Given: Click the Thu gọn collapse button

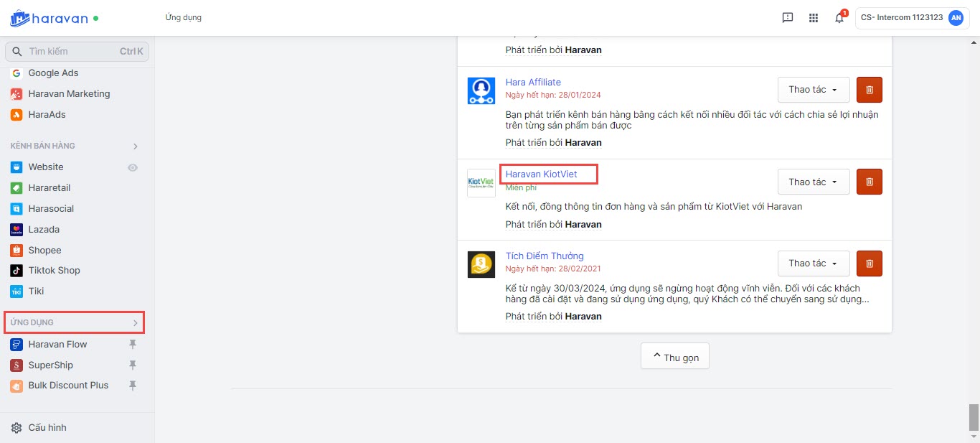Looking at the screenshot, I should point(674,356).
